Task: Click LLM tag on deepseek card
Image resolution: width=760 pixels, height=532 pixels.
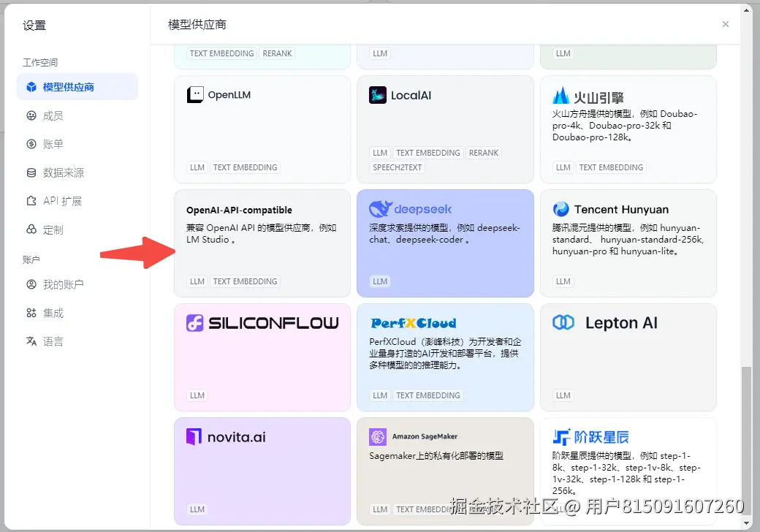Action: (x=380, y=281)
